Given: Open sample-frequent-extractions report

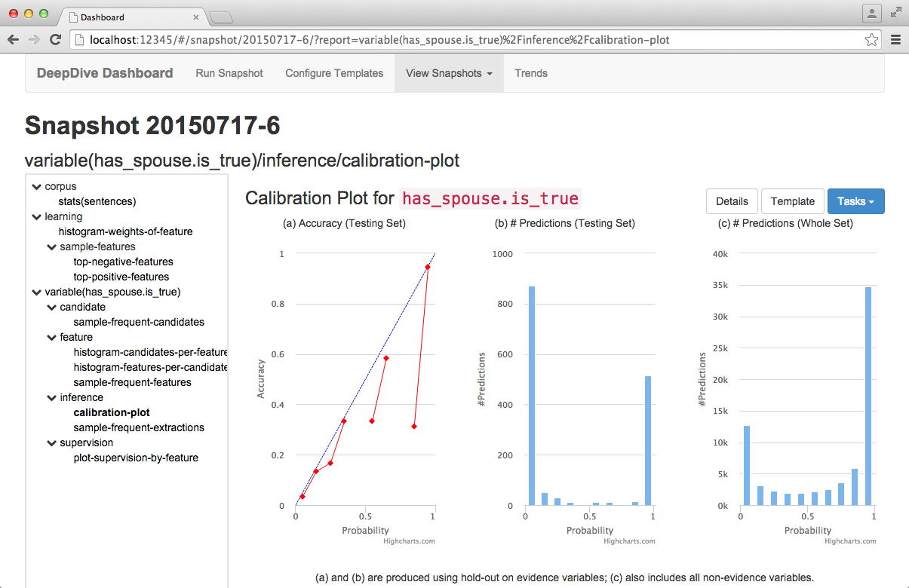Looking at the screenshot, I should click(x=139, y=427).
